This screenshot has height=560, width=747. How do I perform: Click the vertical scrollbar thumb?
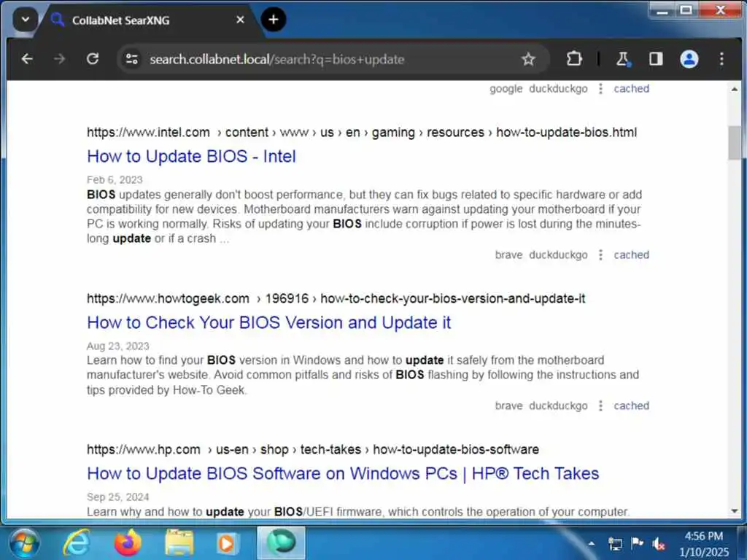click(734, 143)
